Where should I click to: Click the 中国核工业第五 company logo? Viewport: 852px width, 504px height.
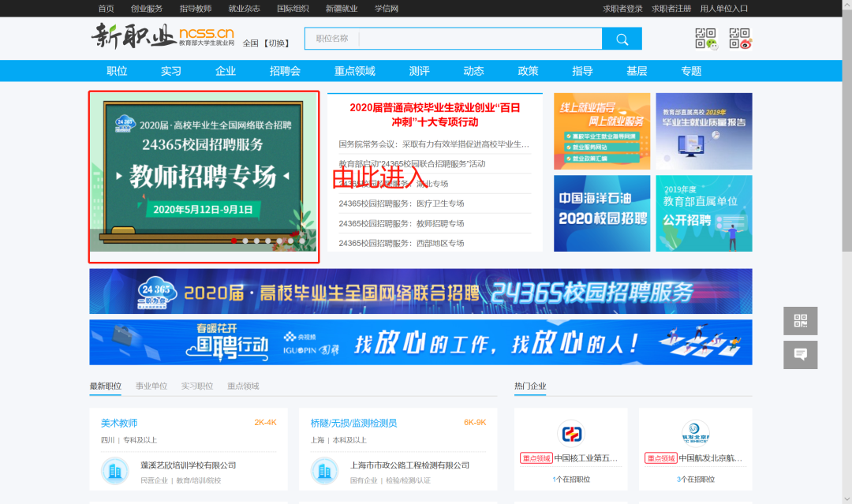pos(570,433)
